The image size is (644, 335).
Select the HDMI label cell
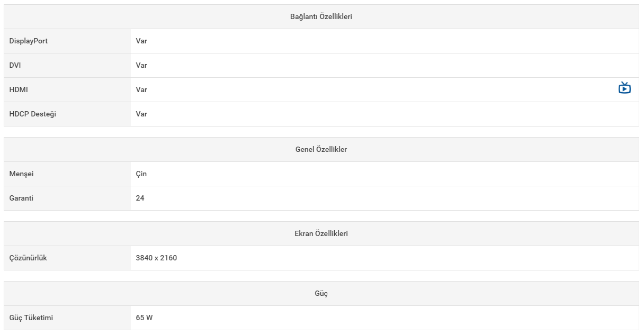click(x=67, y=89)
